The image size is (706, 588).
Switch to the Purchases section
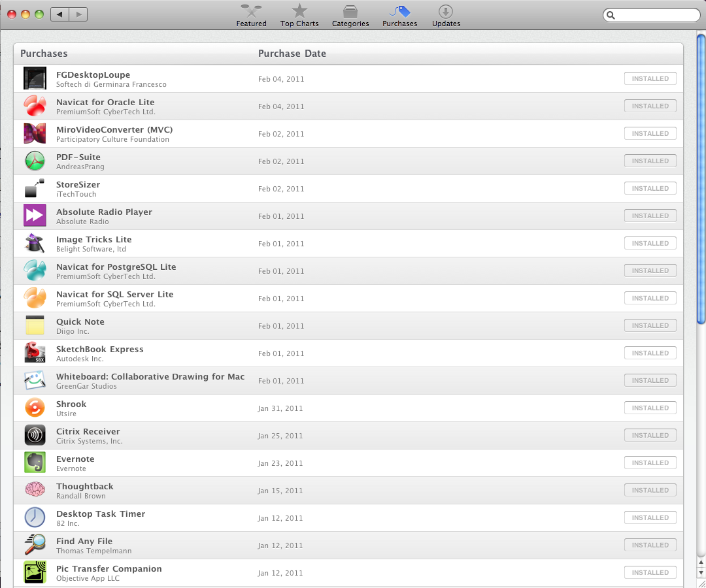[400, 16]
